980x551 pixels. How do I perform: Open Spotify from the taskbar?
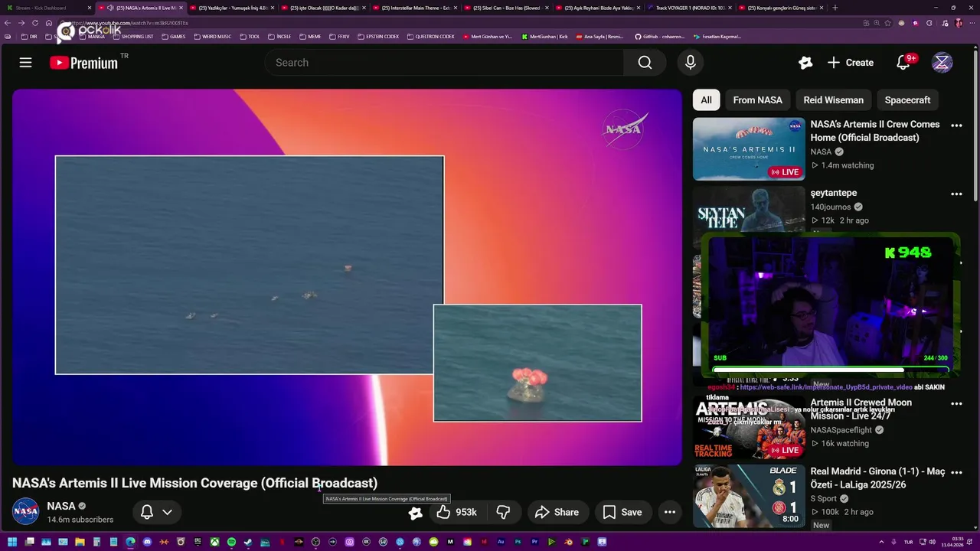[x=231, y=542]
